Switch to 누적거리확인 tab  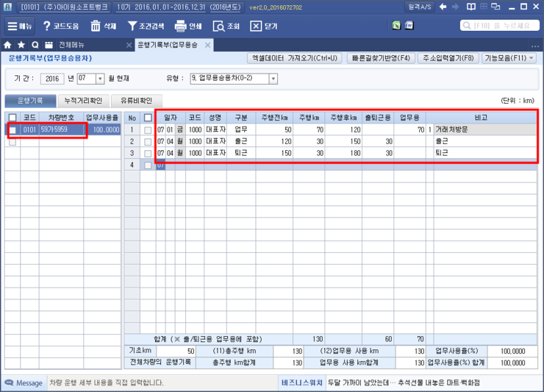tap(85, 101)
